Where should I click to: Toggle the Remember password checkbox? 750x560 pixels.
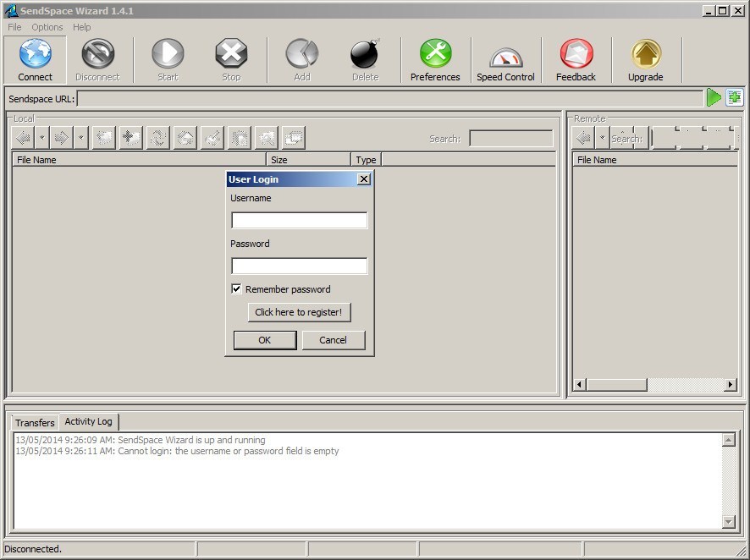pyautogui.click(x=236, y=288)
